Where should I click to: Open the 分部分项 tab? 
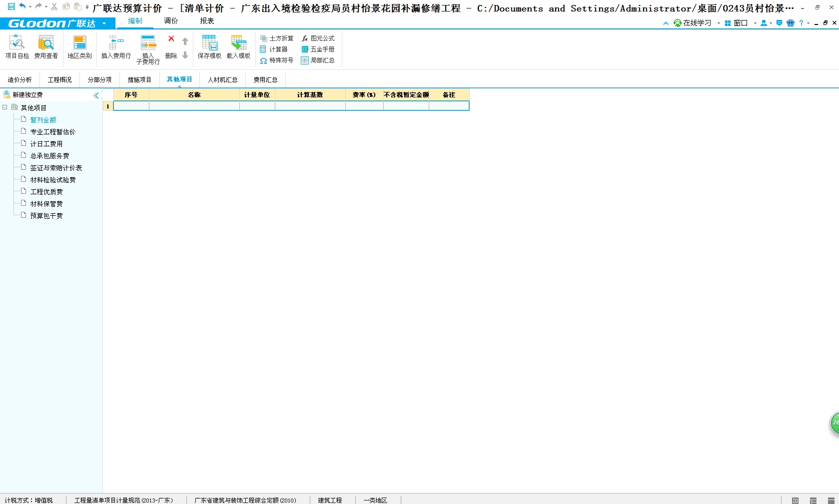click(x=100, y=80)
